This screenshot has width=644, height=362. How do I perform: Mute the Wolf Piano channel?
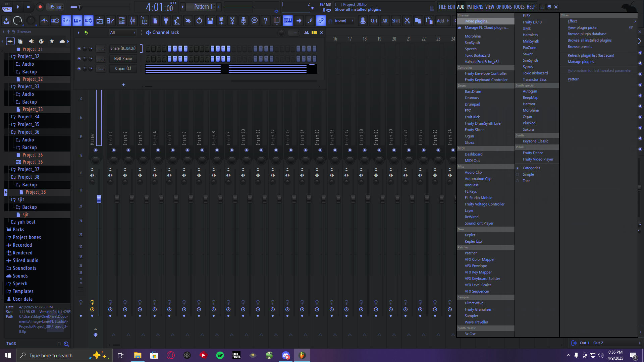[x=79, y=59]
